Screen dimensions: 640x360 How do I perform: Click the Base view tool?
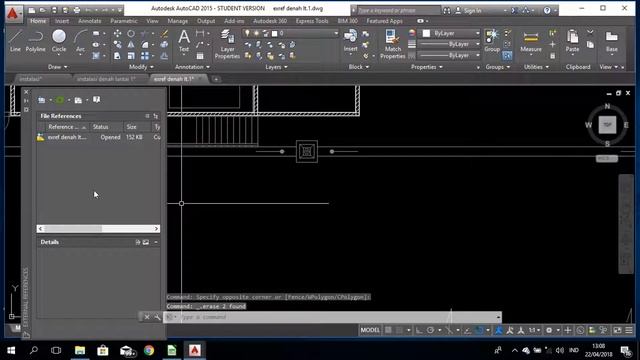pos(611,41)
